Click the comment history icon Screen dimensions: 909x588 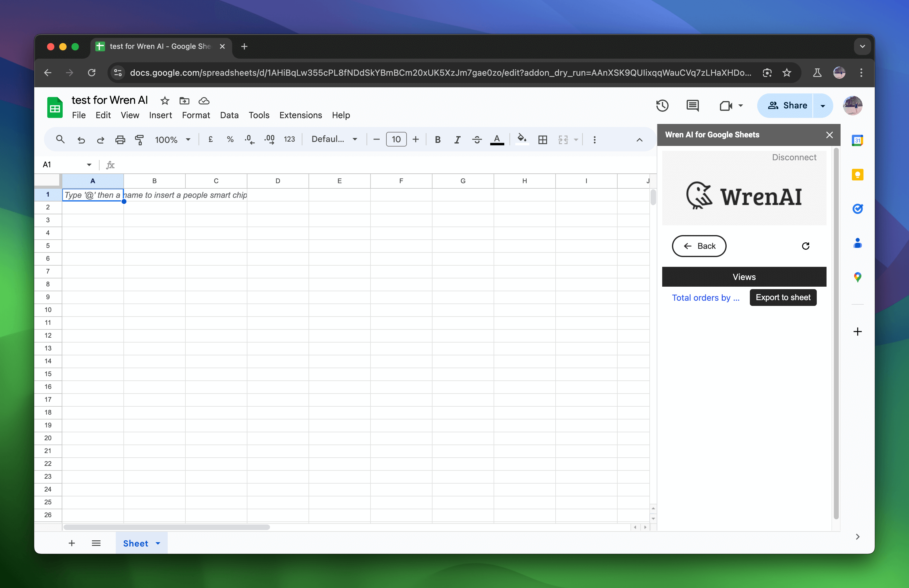click(x=693, y=105)
